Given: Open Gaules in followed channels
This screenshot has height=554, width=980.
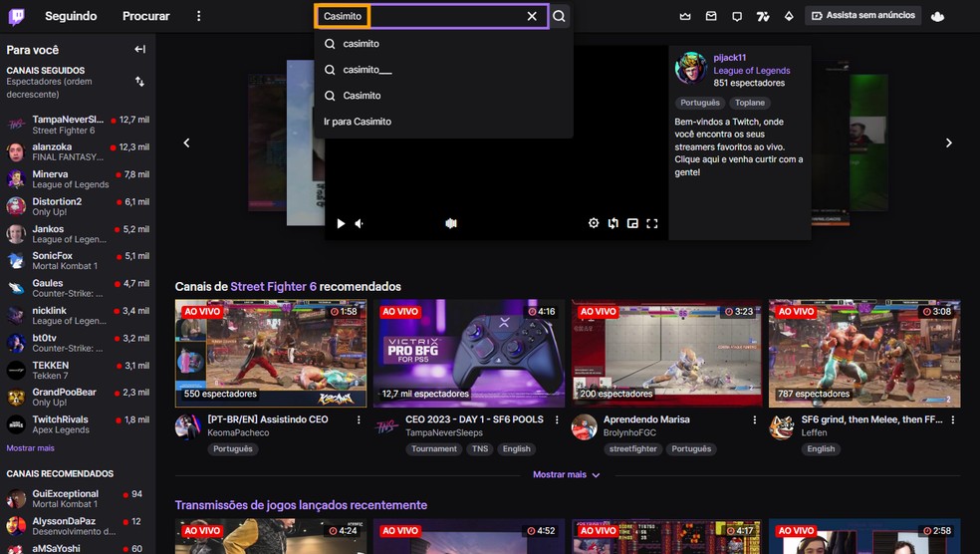Looking at the screenshot, I should pos(78,288).
